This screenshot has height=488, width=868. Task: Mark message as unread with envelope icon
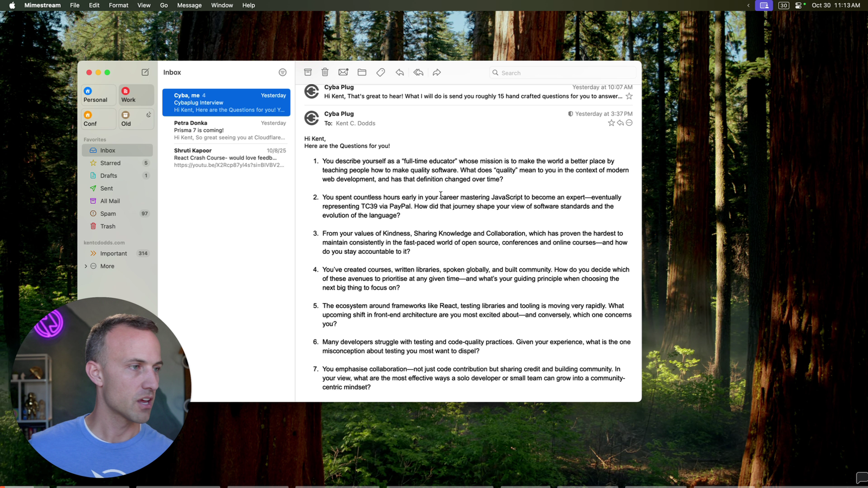point(343,72)
